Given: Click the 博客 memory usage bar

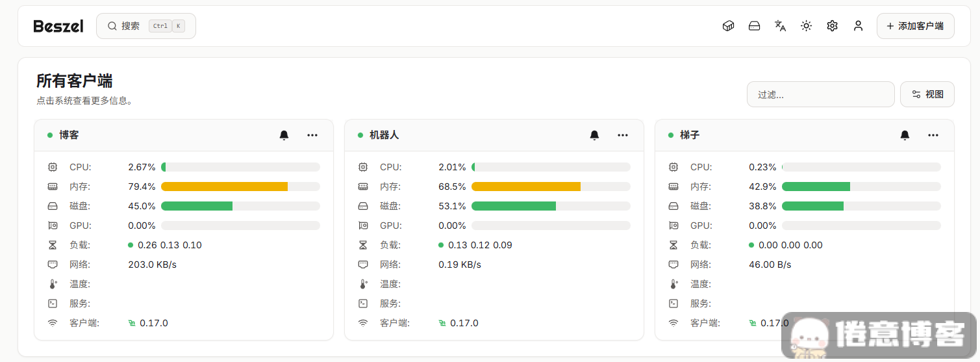Looking at the screenshot, I should [240, 187].
